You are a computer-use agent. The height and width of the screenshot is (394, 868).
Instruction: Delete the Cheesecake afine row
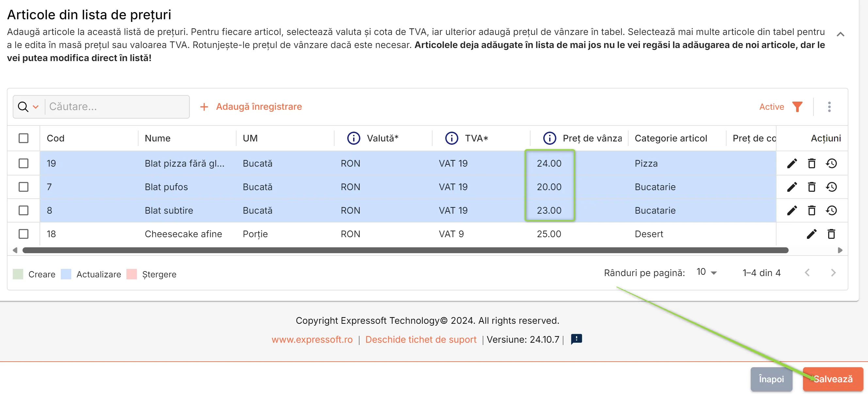pyautogui.click(x=831, y=234)
